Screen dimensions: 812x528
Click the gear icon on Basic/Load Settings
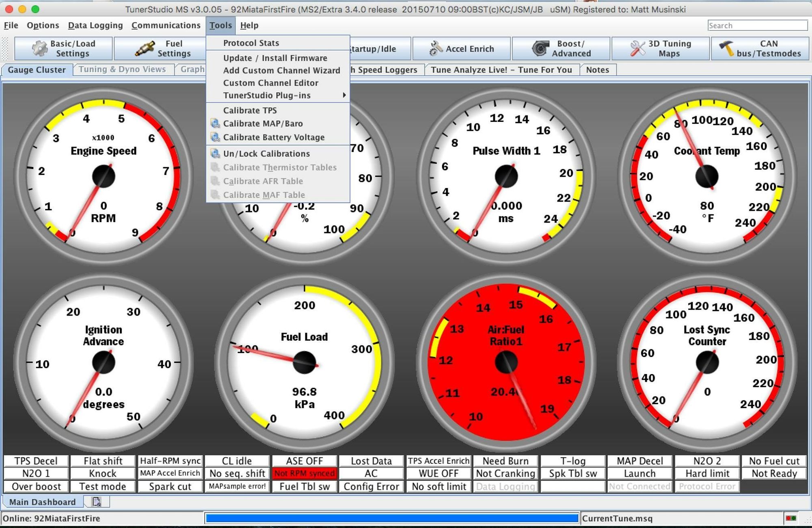pos(39,49)
